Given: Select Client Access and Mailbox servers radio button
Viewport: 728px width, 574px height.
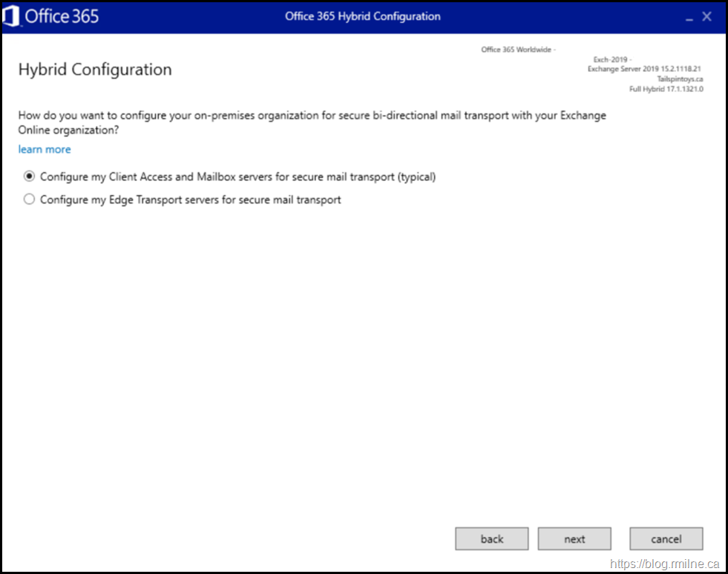Looking at the screenshot, I should (x=30, y=177).
